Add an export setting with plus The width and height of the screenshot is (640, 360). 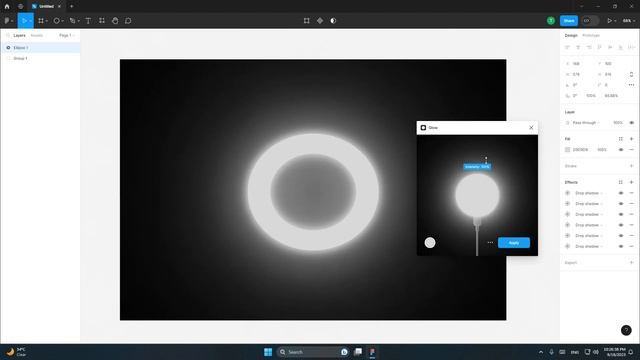coord(631,263)
